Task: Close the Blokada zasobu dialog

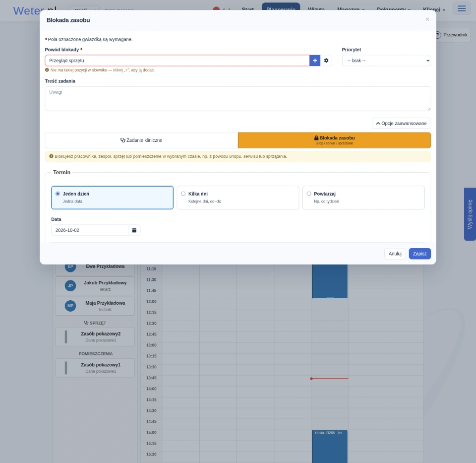Action: click(x=427, y=19)
